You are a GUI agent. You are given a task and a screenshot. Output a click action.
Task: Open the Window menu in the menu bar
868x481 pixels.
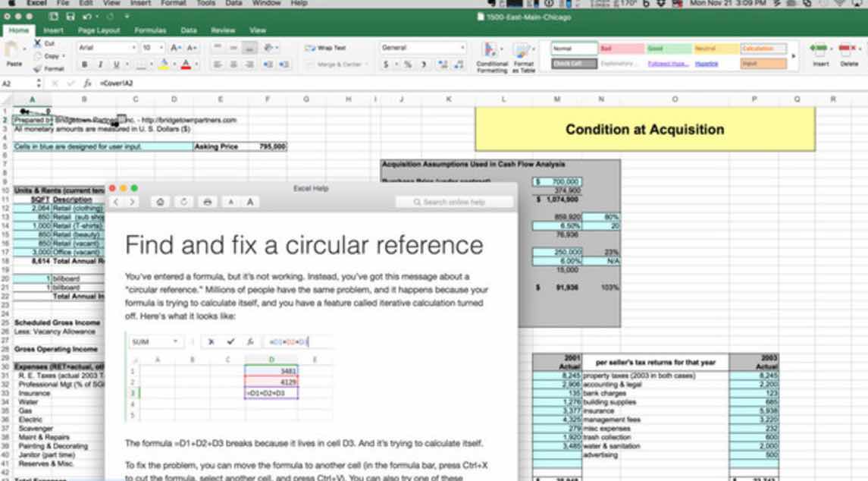point(266,3)
